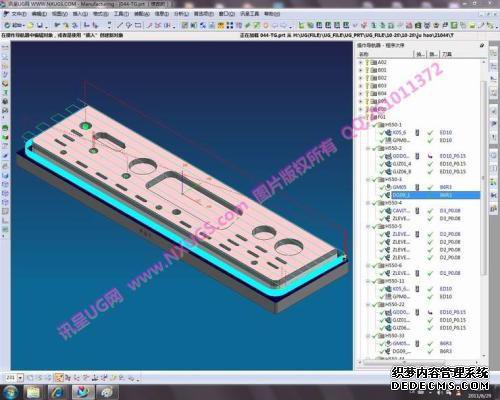Open the Tools menu in the menu bar
500x400 pixels.
point(121,14)
